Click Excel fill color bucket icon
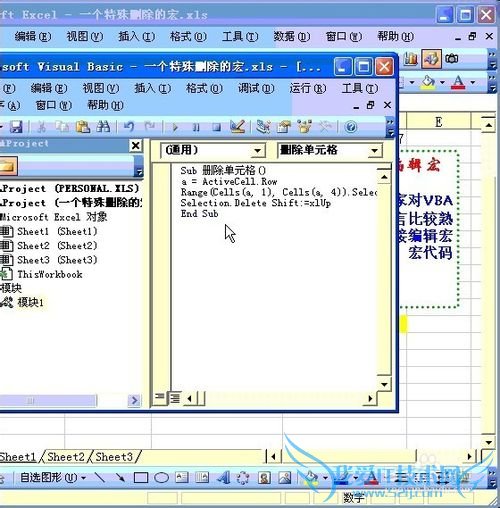Viewport: 500px width, 508px height. [x=428, y=82]
